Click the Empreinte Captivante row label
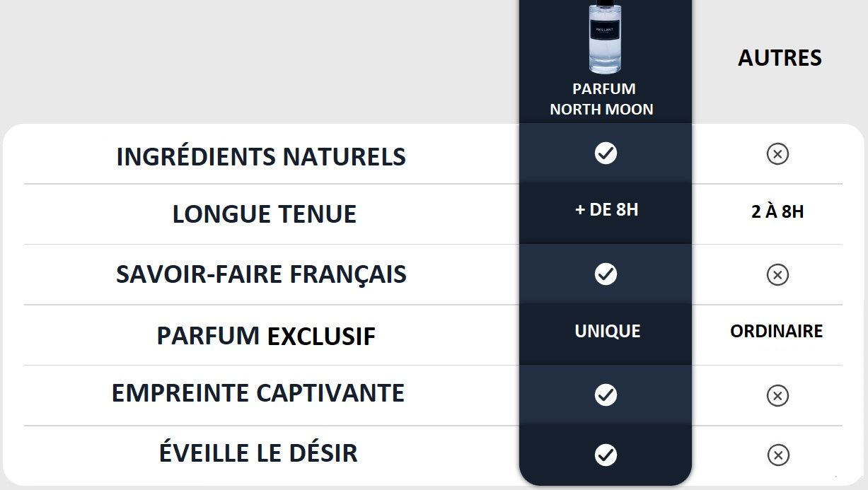This screenshot has width=868, height=490. pos(258,393)
